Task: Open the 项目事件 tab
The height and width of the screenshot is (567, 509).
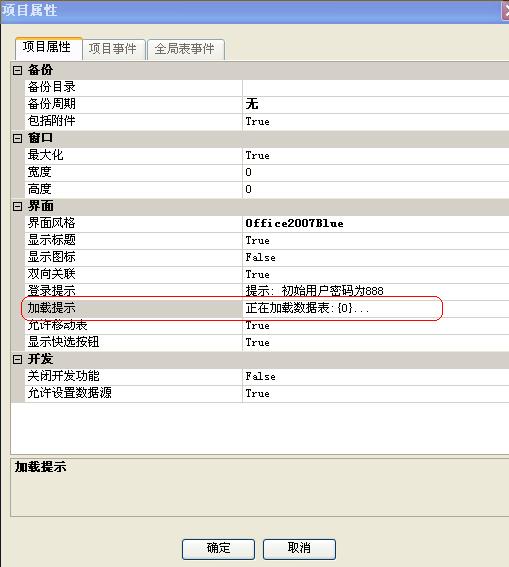Action: [113, 49]
